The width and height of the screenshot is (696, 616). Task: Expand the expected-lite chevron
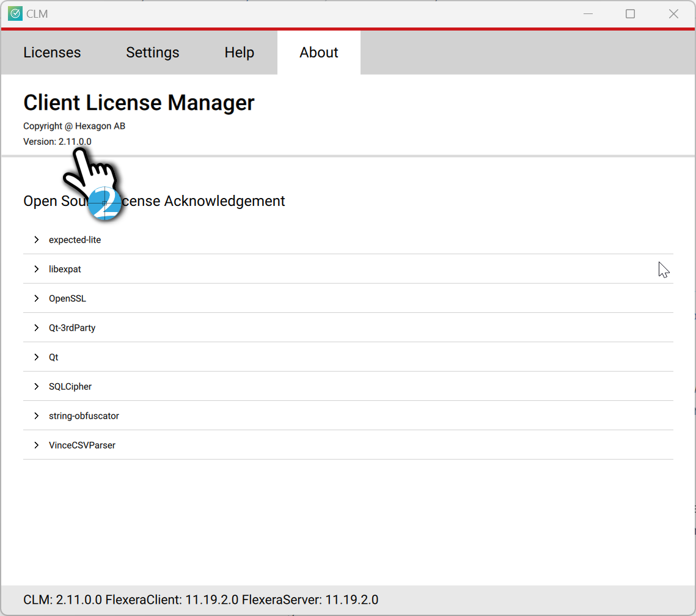pos(37,240)
